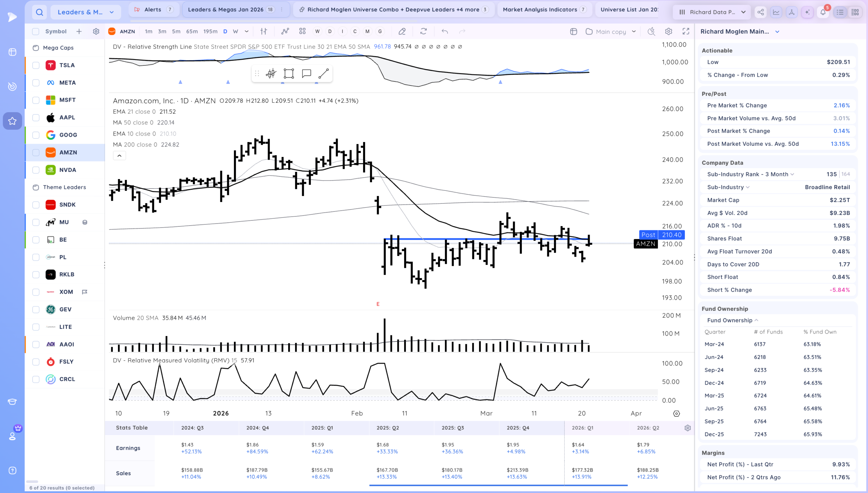
Task: Click the fullscreen chart icon
Action: (x=686, y=32)
